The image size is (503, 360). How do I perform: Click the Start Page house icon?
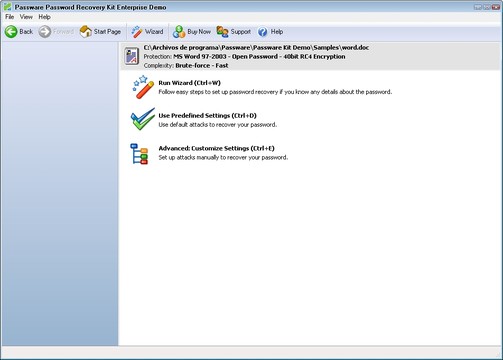(86, 32)
